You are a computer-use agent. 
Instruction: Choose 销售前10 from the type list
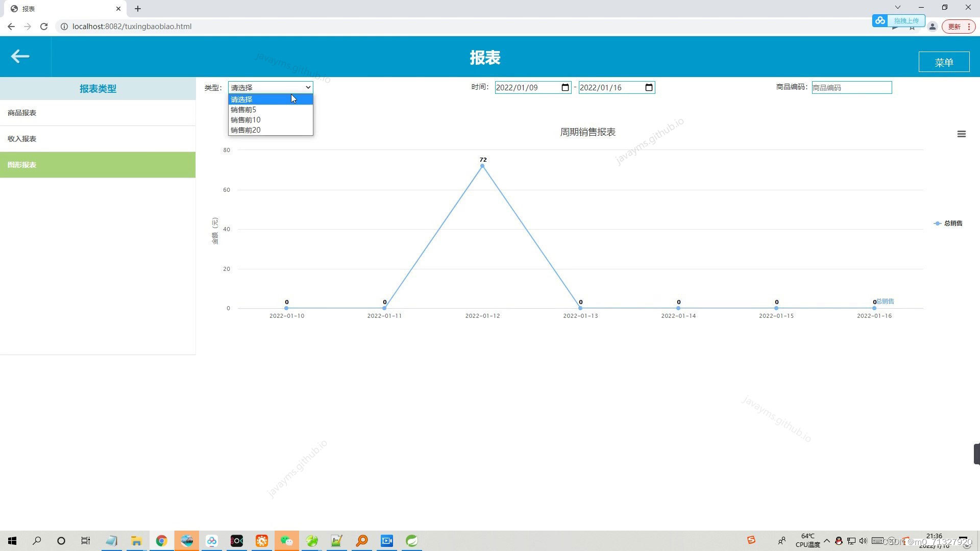[246, 120]
